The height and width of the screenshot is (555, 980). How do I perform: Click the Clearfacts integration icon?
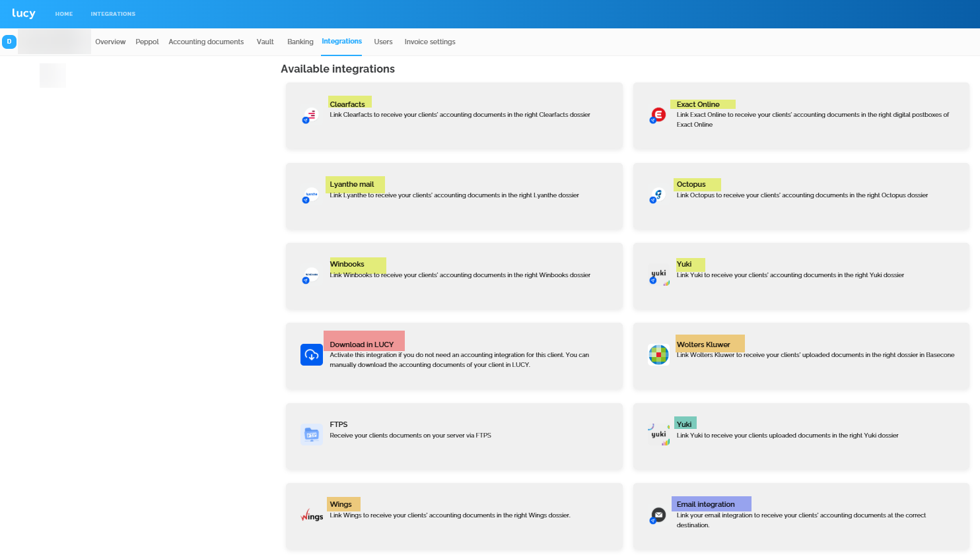tap(311, 115)
